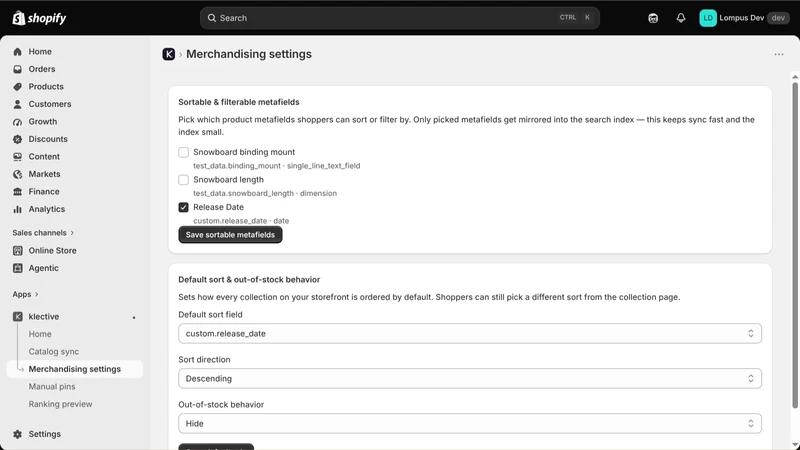Open the Default sort field dropdown
Viewport: 800px width, 450px height.
pos(470,334)
